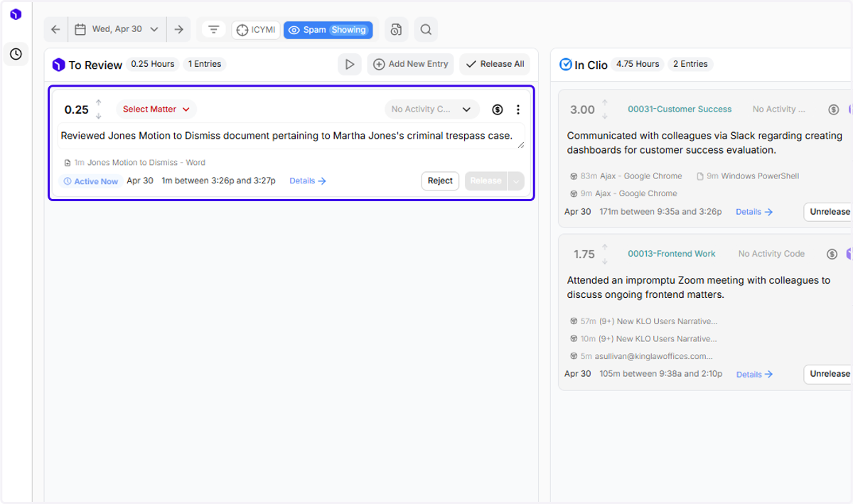This screenshot has width=853, height=504.
Task: Click the 0.25 Hours summary badge
Action: tap(153, 64)
